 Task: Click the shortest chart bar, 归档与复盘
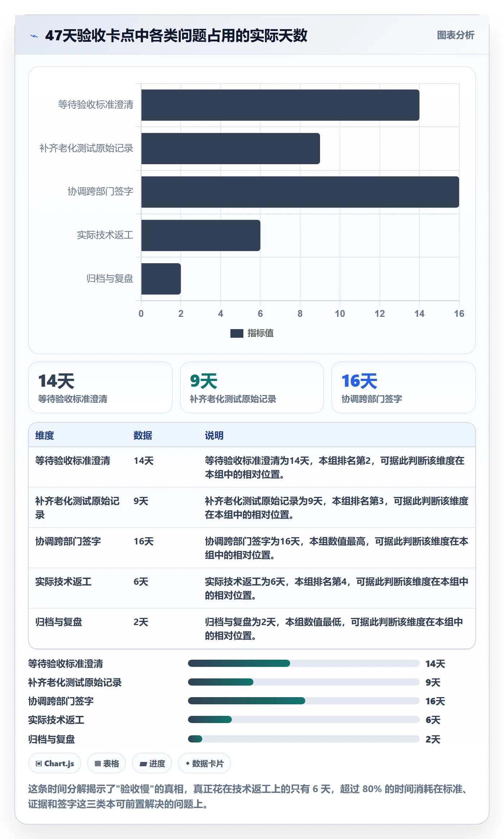click(161, 279)
